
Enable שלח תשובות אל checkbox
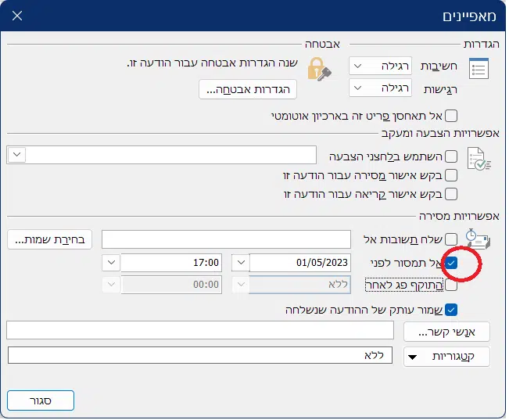(451, 239)
